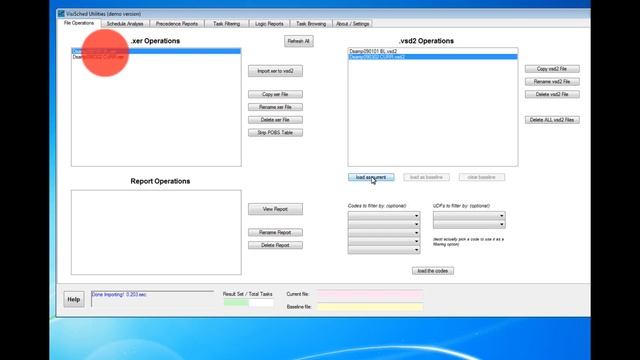
Task: Open the Schedule Analysis tab
Action: point(125,24)
